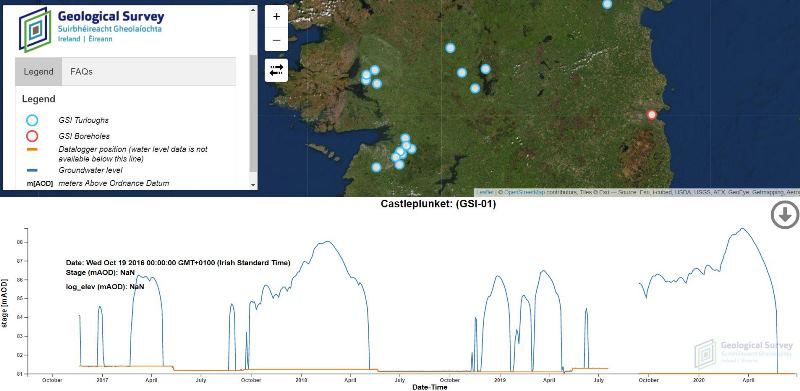Switch to the FAQs tab

(x=82, y=71)
